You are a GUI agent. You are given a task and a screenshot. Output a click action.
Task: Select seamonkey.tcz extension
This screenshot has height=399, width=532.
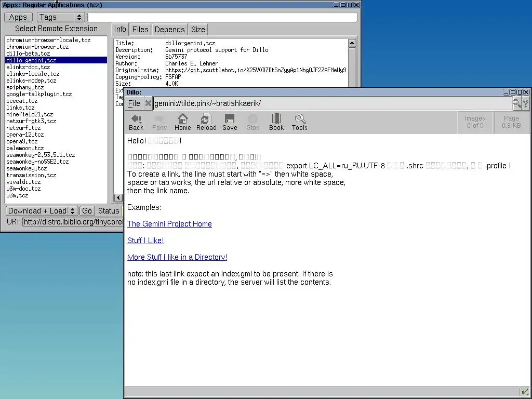click(x=56, y=169)
